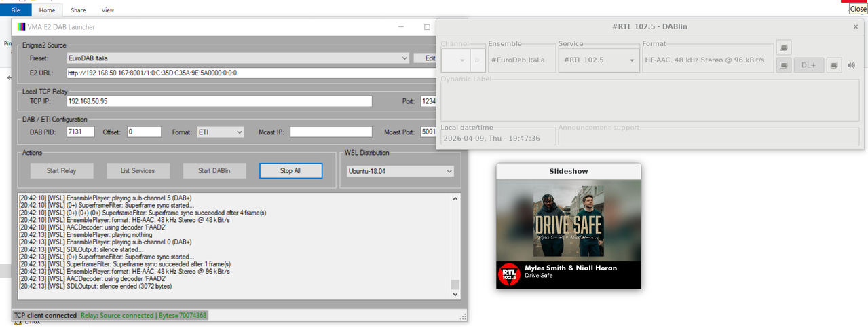This screenshot has height=328, width=868.
Task: Click the Start Relay button
Action: point(61,171)
